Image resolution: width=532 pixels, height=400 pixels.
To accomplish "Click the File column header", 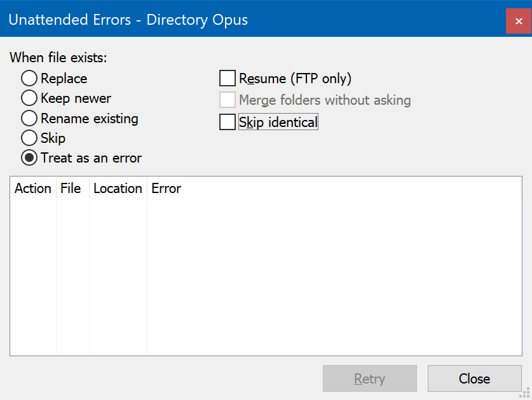I will [72, 189].
